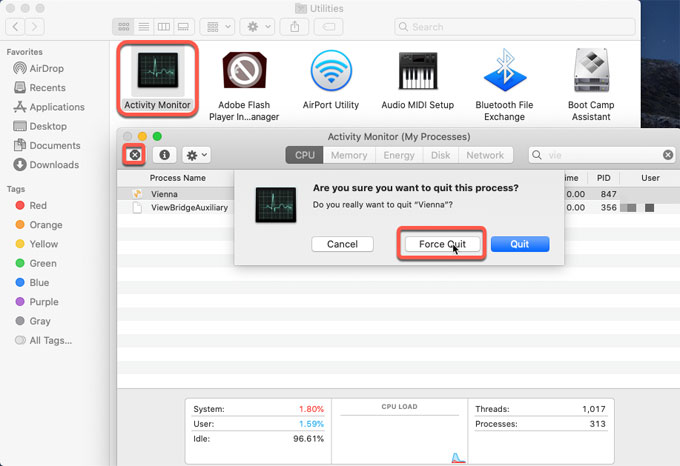
Task: Launch Boot Camp Assistant
Action: click(x=591, y=72)
